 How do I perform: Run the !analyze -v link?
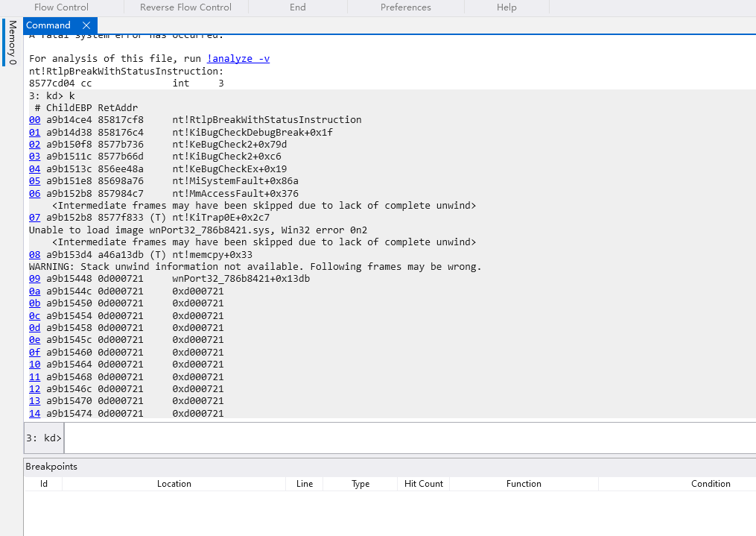click(x=238, y=58)
